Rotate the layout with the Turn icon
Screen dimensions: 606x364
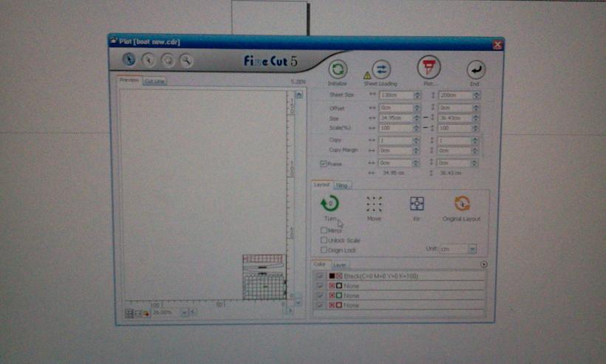tap(330, 204)
